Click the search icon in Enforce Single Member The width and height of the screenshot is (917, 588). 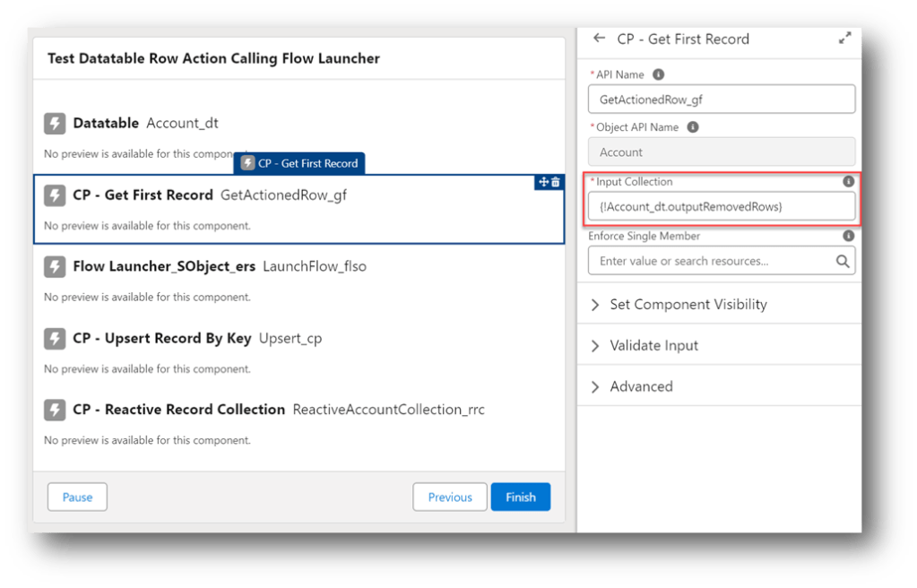842,262
